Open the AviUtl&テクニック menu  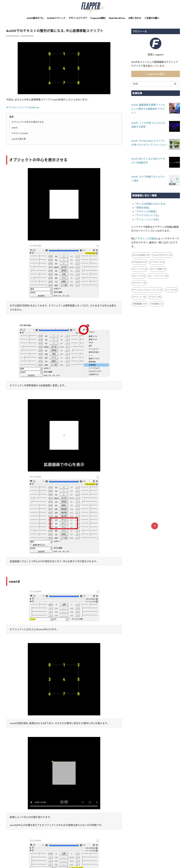[x=56, y=18]
